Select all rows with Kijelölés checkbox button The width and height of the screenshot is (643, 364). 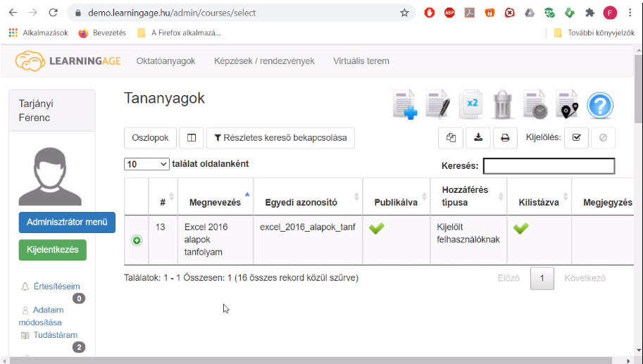tap(576, 138)
